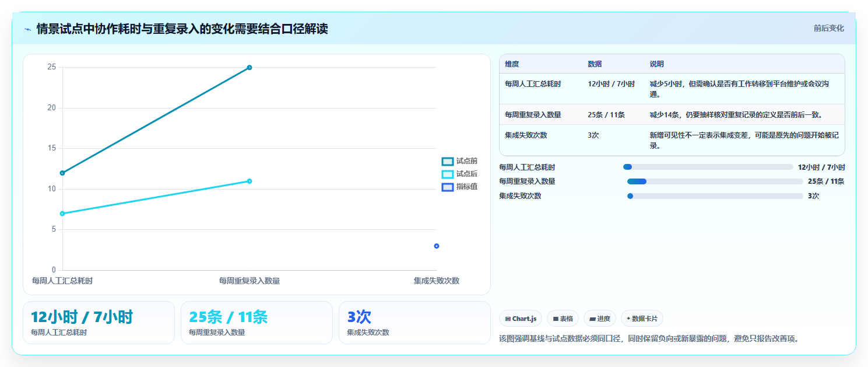
Task: Click the 3次 value beside progress bar
Action: click(x=813, y=196)
